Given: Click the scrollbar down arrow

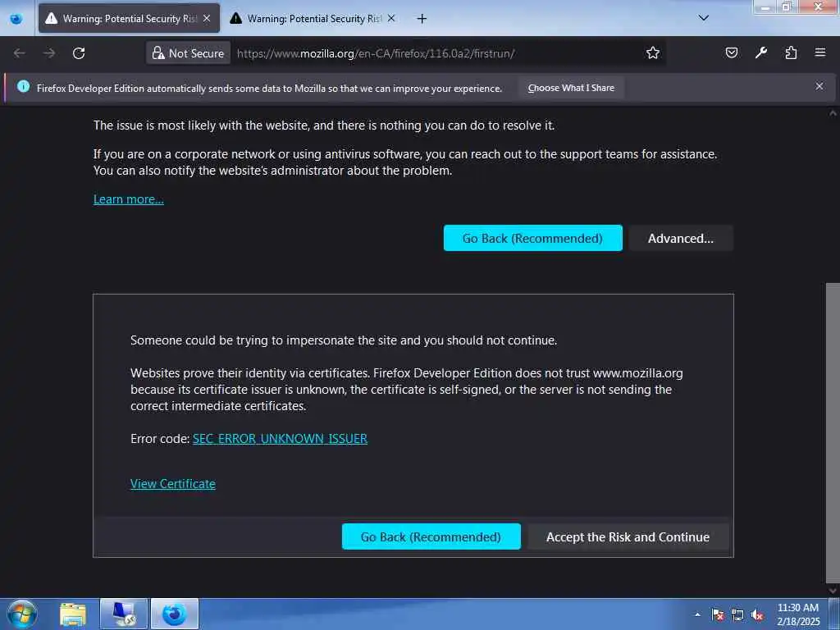Looking at the screenshot, I should click(833, 591).
